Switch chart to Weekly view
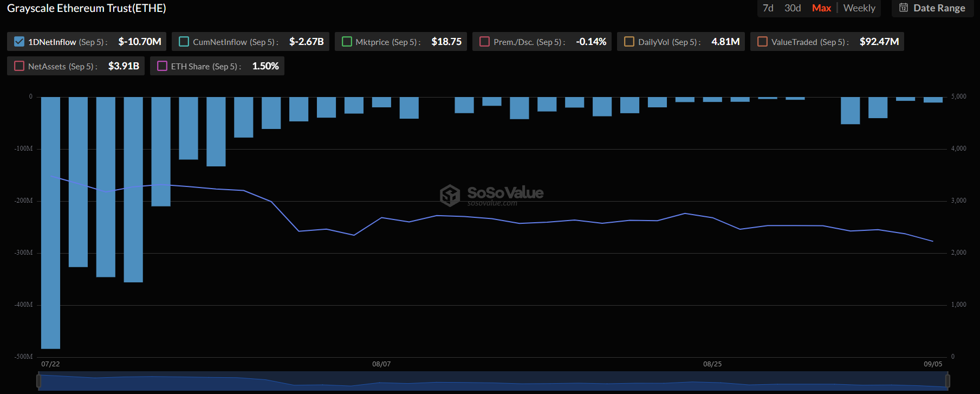 click(859, 8)
